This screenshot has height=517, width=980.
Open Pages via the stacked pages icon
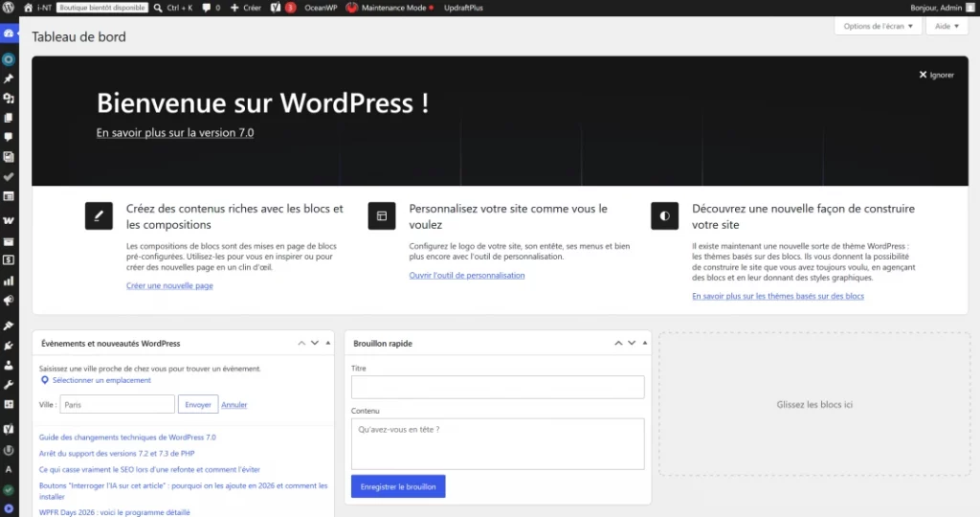pyautogui.click(x=9, y=118)
